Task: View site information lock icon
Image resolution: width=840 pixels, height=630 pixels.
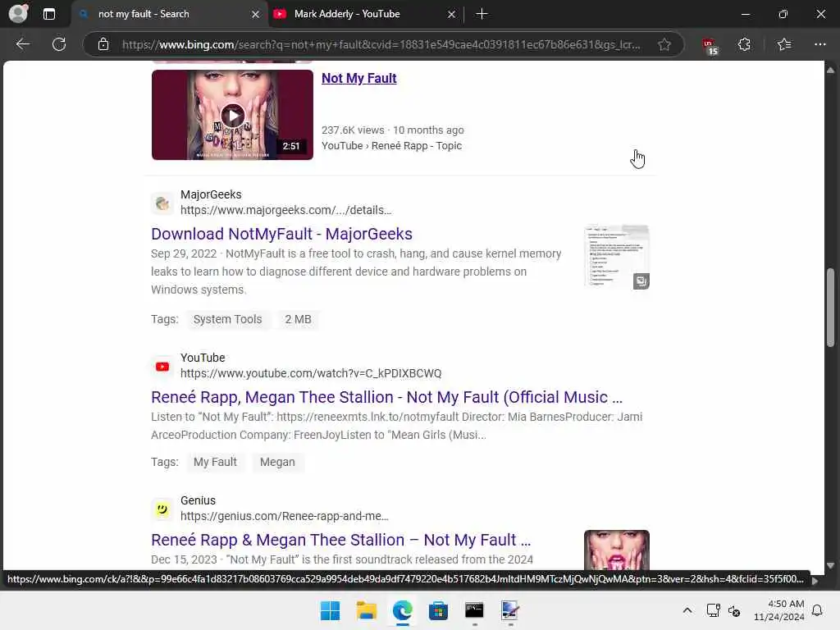Action: coord(103,44)
